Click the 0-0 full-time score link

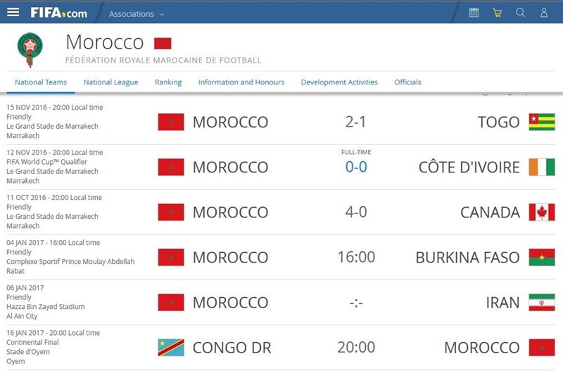click(355, 167)
